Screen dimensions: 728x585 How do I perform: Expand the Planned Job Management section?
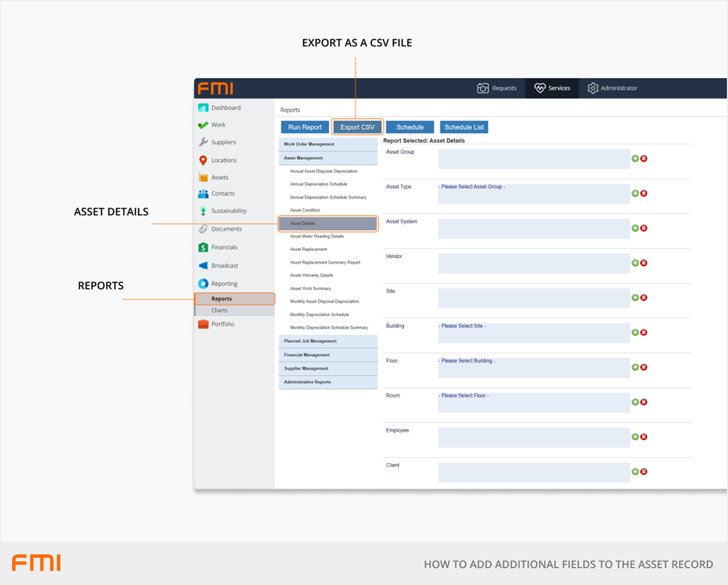[328, 341]
